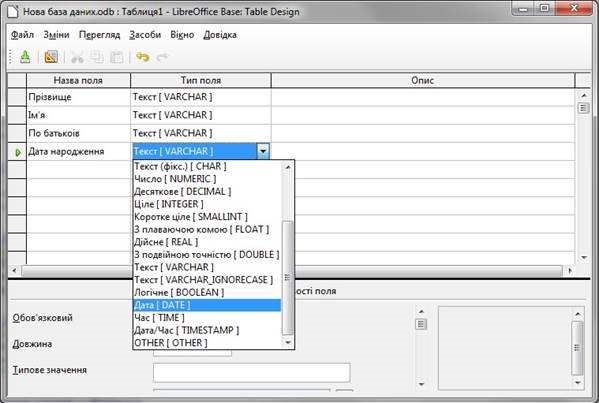Viewport: 599px width, 403px height.
Task: Click Ім'я field name cell
Action: [x=78, y=115]
